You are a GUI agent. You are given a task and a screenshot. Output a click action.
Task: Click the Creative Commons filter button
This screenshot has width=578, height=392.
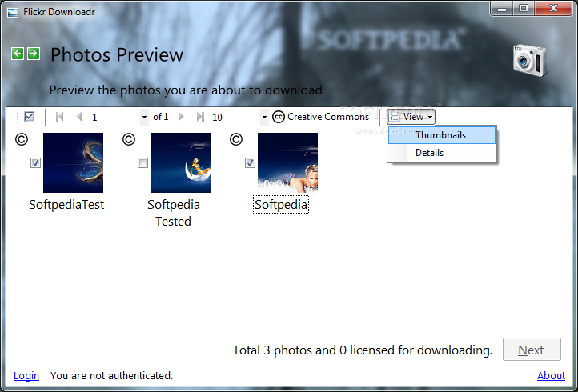click(321, 117)
